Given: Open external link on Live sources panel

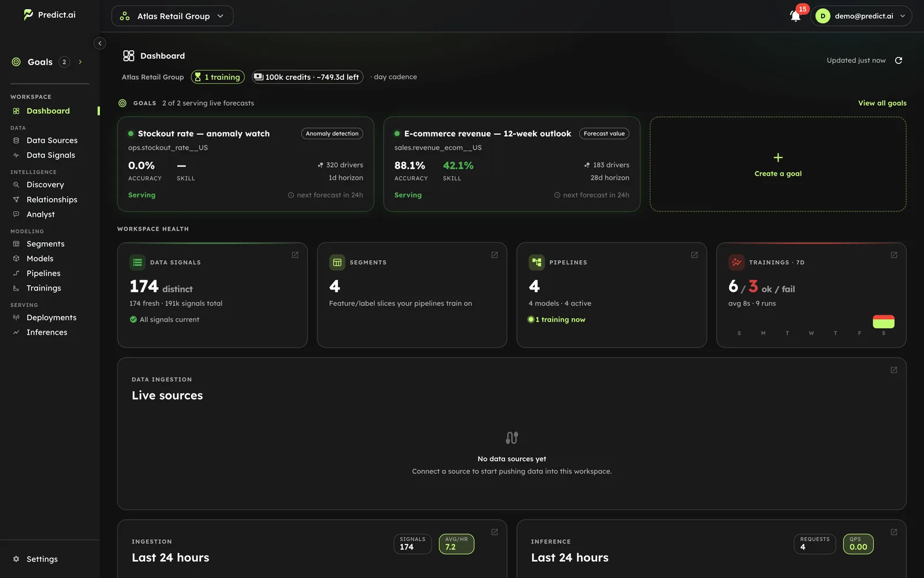Looking at the screenshot, I should [x=894, y=370].
